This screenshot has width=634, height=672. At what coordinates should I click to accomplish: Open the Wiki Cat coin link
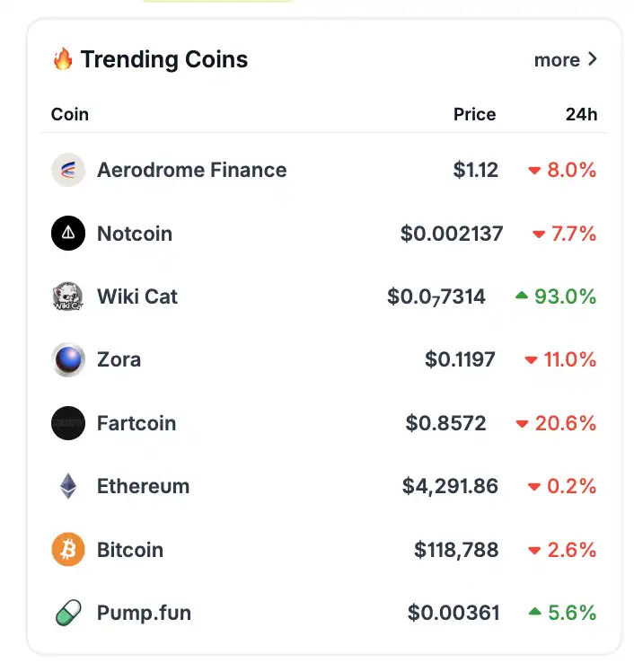point(137,296)
